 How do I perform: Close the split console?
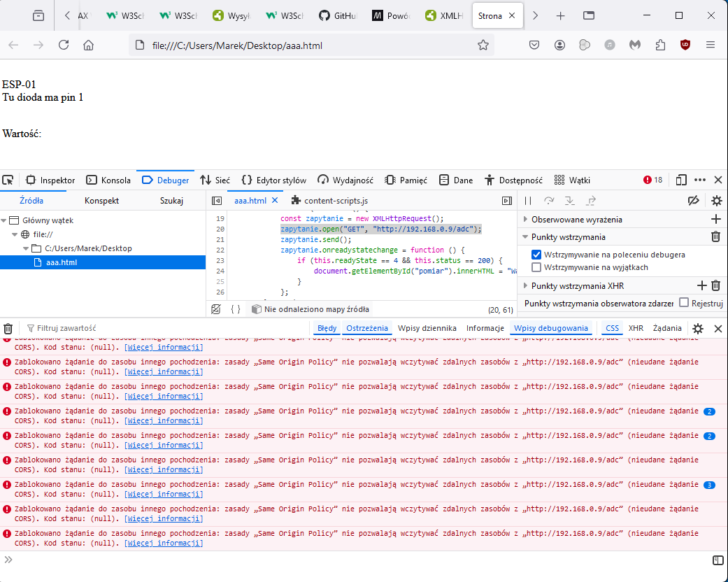(x=718, y=328)
